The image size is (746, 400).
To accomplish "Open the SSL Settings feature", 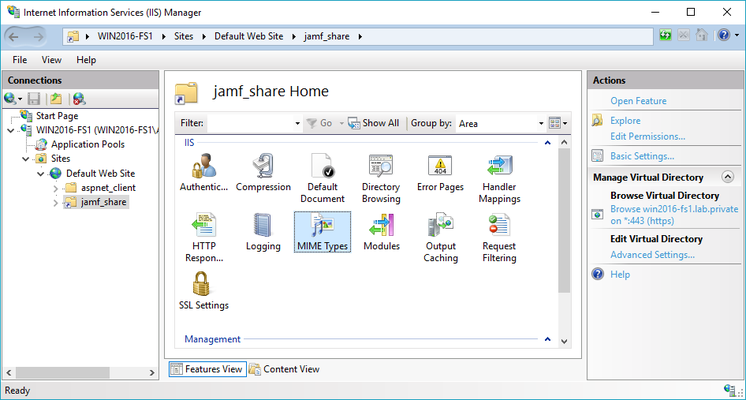I will (204, 291).
